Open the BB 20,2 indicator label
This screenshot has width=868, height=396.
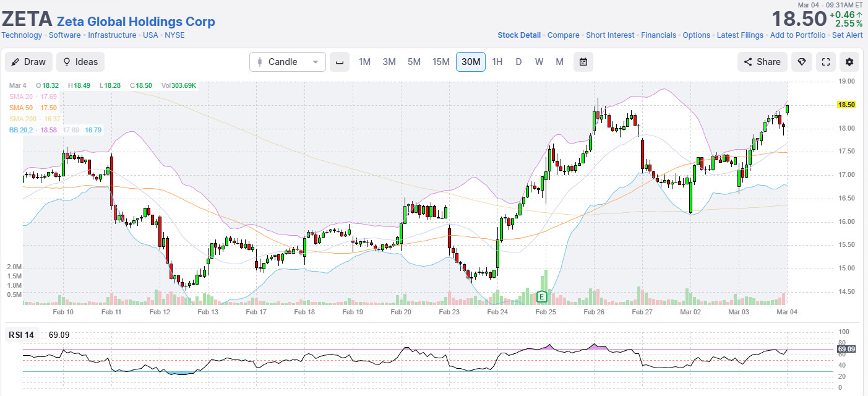21,130
